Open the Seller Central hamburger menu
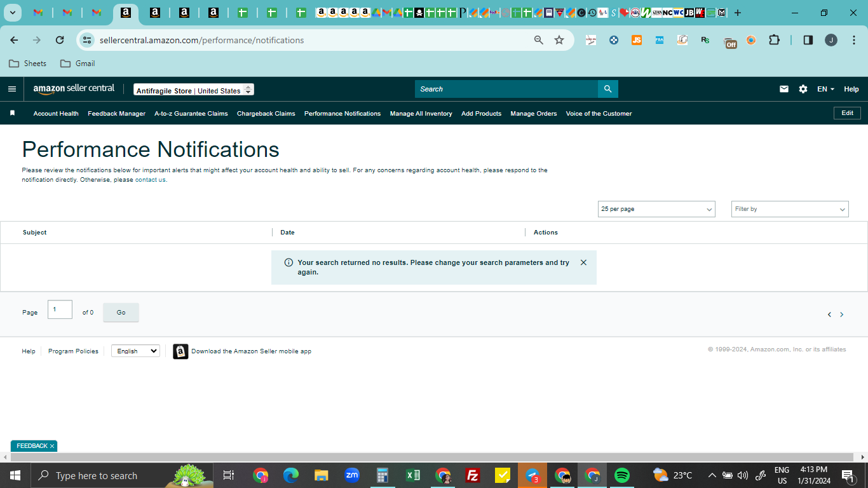 click(x=12, y=89)
